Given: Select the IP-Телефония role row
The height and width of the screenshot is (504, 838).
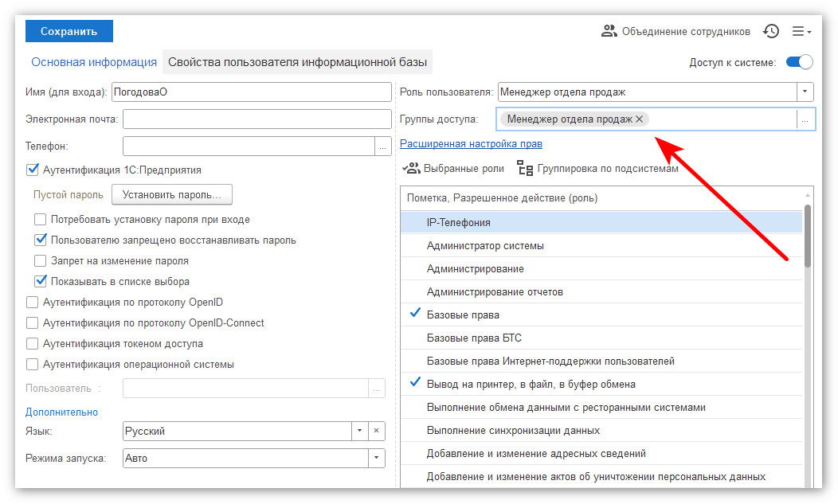Looking at the screenshot, I should (x=601, y=222).
